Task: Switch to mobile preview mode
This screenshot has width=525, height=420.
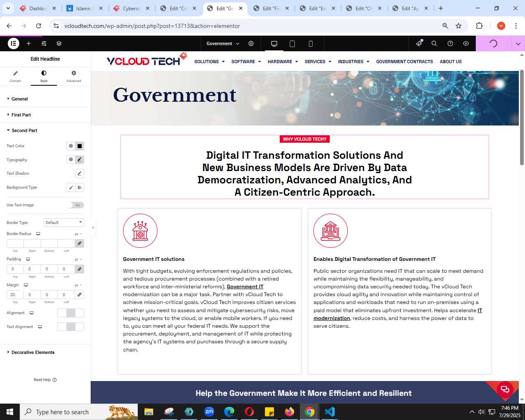Action: point(310,43)
